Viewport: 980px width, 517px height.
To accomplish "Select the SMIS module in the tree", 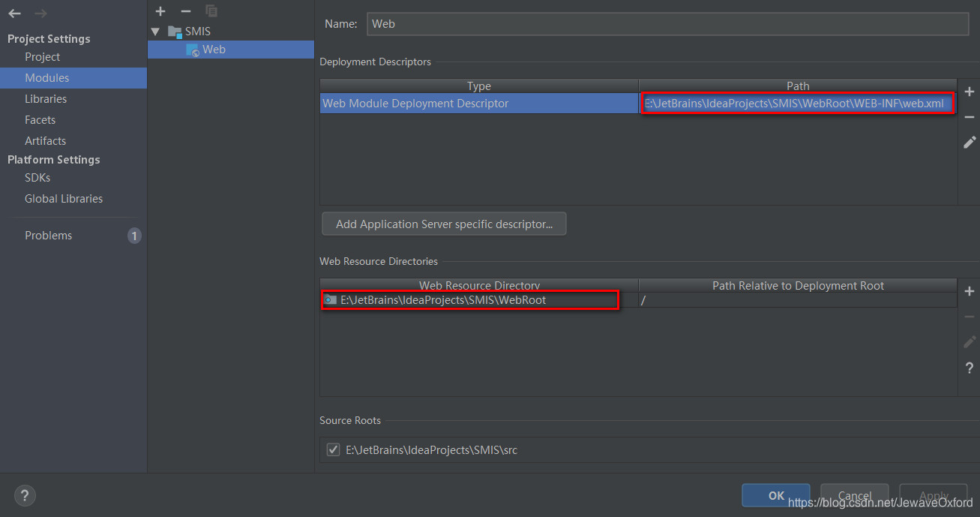I will click(x=198, y=32).
